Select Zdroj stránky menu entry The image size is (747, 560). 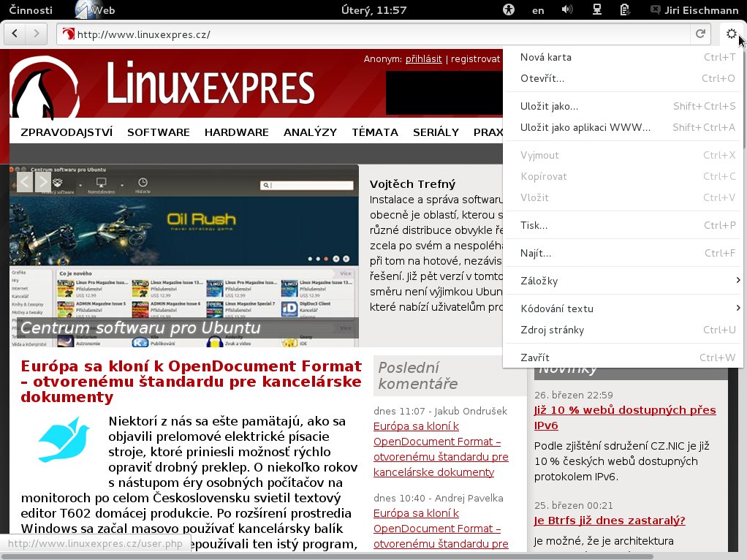[623, 330]
